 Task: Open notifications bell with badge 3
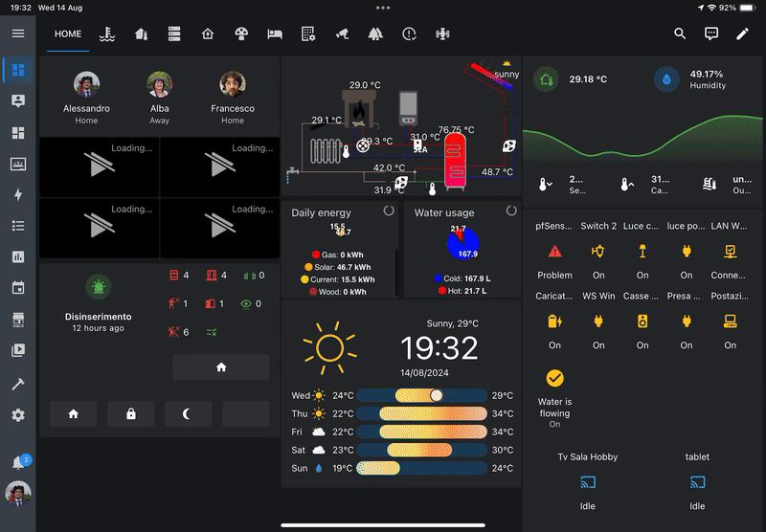[x=19, y=462]
